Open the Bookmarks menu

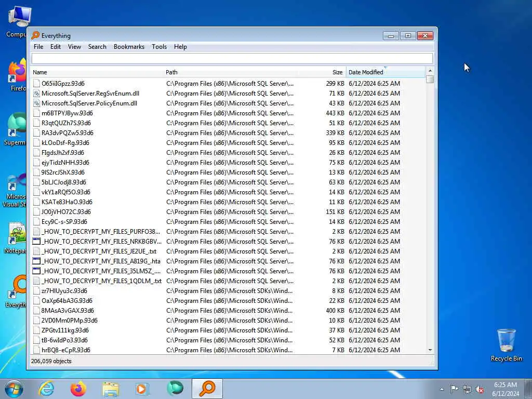click(x=129, y=47)
